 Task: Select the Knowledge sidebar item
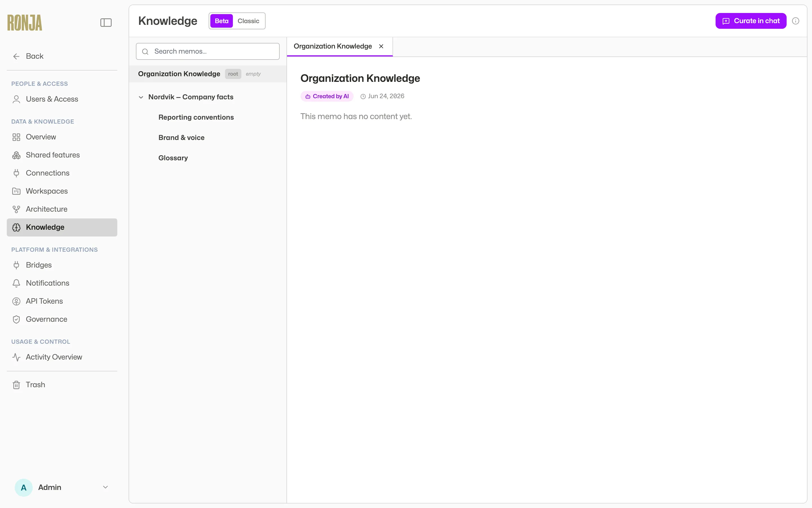62,227
